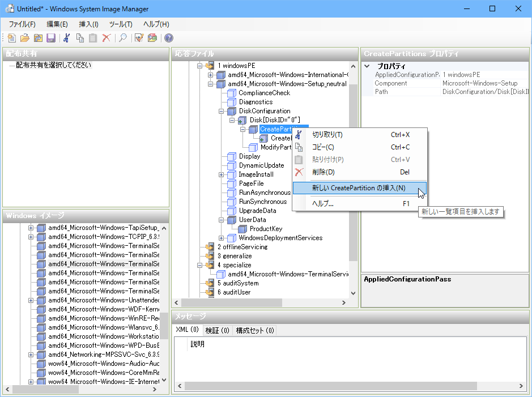532x397 pixels.
Task: Select the PageFile tree item
Action: pyautogui.click(x=251, y=183)
